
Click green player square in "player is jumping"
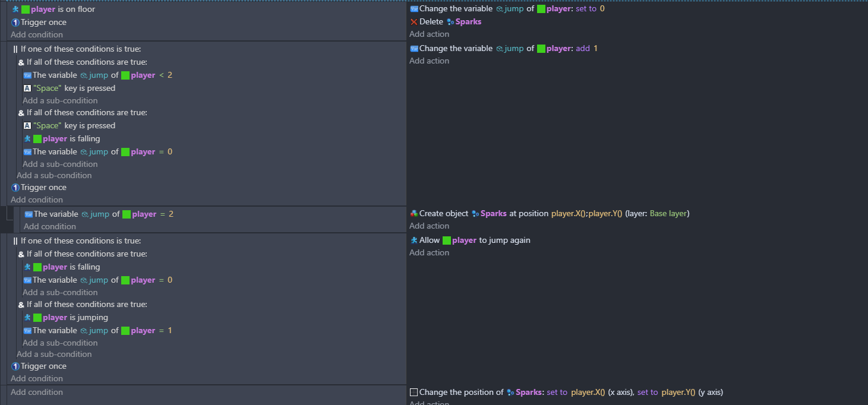[37, 318]
